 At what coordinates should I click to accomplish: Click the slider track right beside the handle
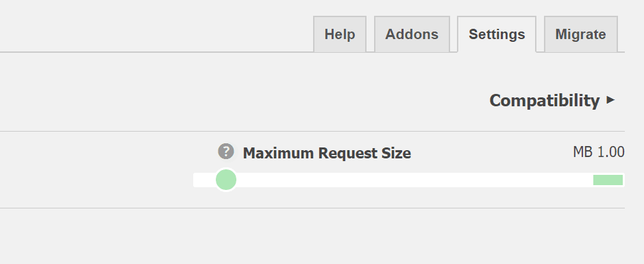tap(247, 180)
